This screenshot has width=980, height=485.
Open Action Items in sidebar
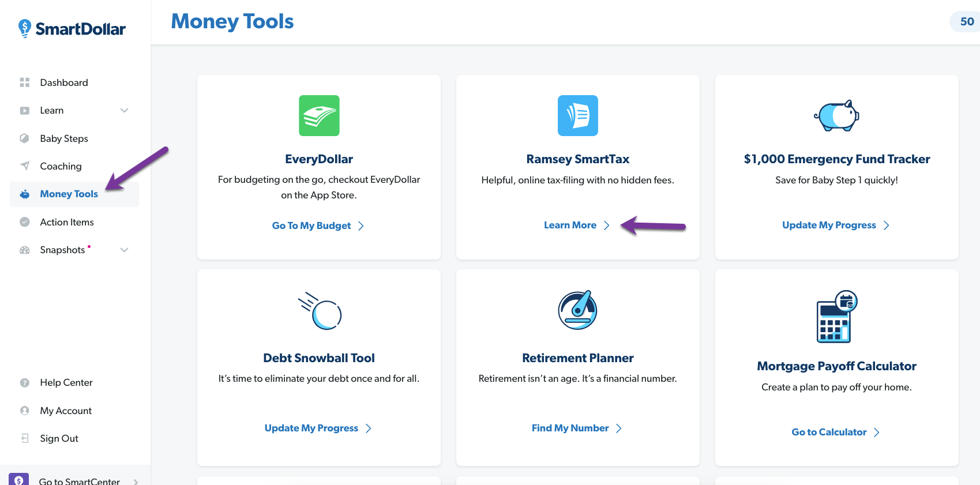click(x=66, y=222)
